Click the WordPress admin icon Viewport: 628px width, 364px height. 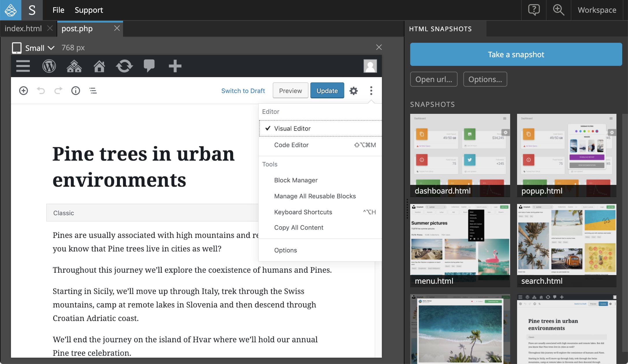pos(49,66)
